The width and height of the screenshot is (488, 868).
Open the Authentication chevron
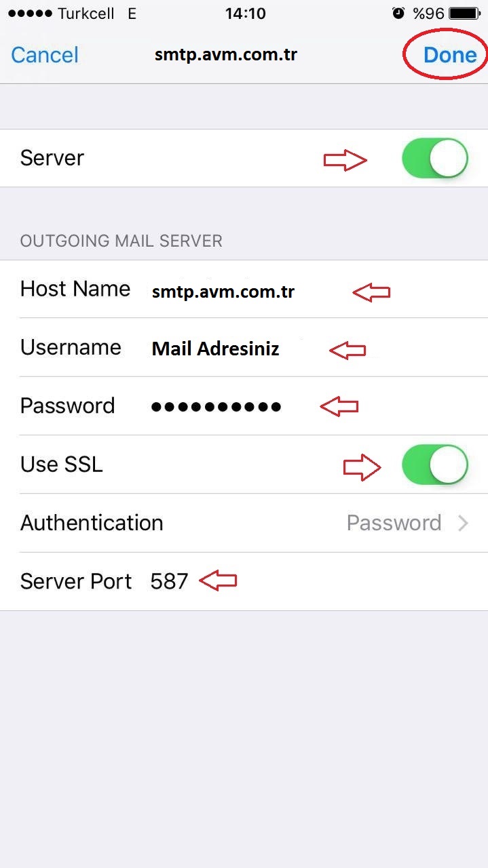point(463,523)
